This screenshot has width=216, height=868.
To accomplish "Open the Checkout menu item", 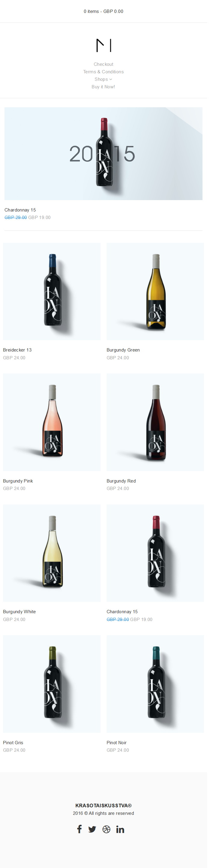I will click(x=103, y=64).
